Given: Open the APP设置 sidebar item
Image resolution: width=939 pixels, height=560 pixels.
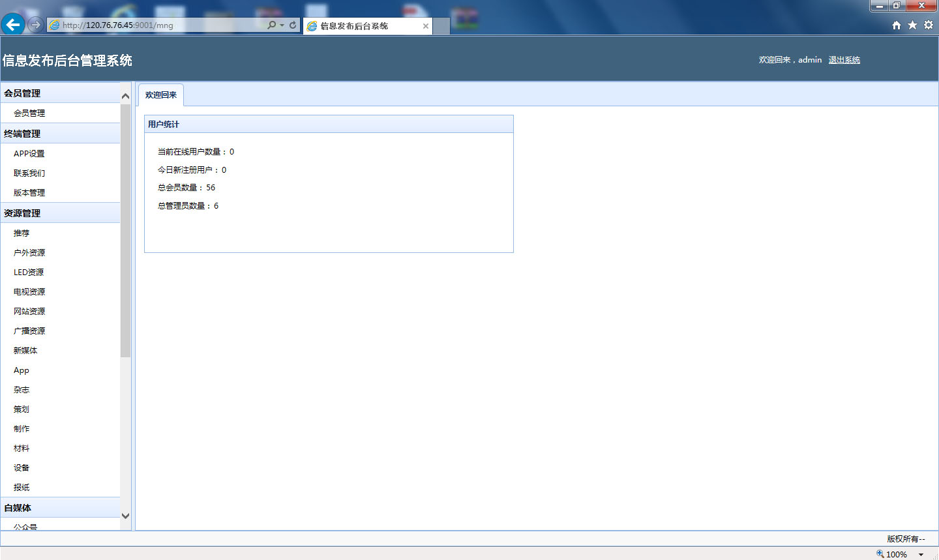Looking at the screenshot, I should coord(29,153).
